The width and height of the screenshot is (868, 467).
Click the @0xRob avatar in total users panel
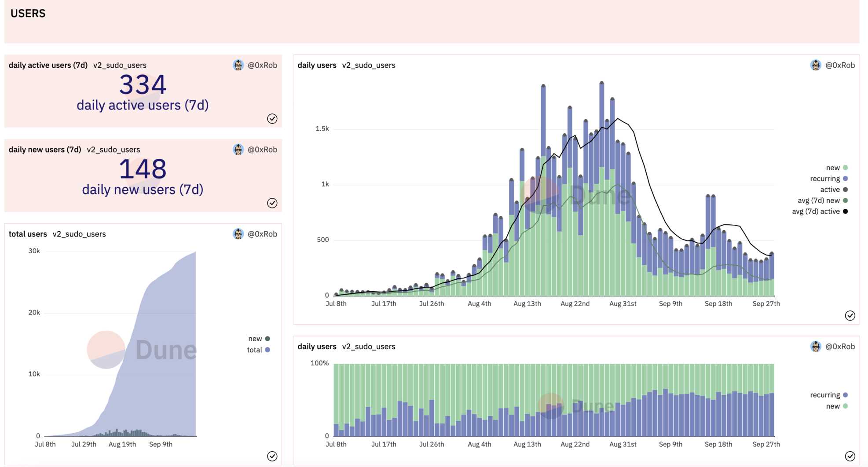238,234
